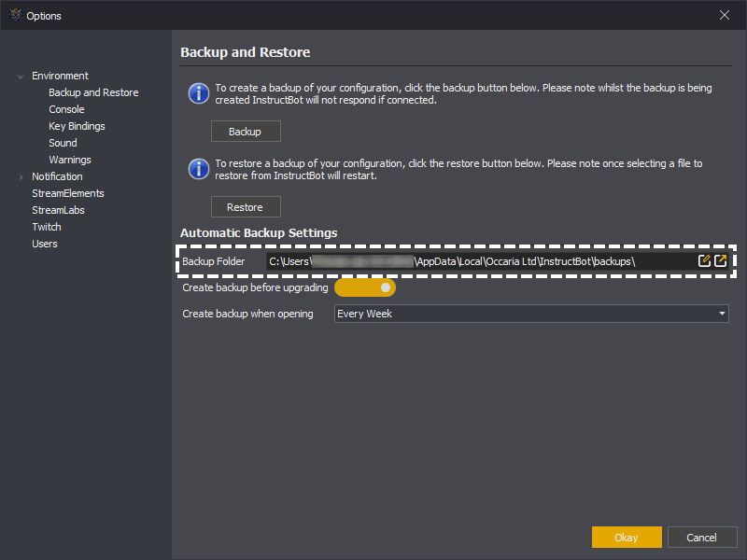Open Users settings

tap(44, 244)
